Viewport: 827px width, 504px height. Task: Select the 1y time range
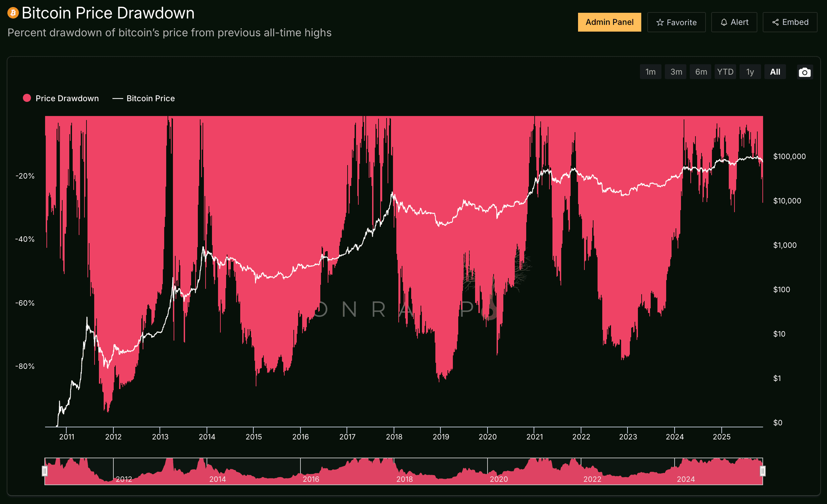coord(750,72)
